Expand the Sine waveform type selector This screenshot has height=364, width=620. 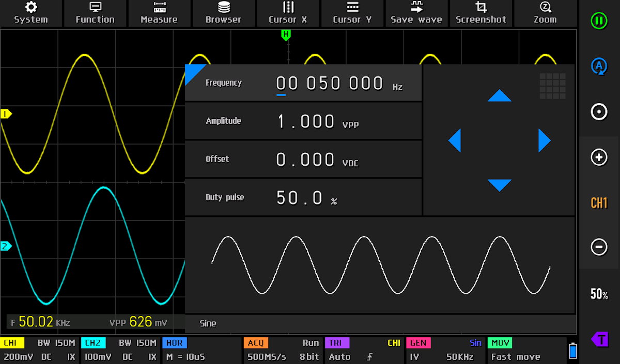[380, 324]
